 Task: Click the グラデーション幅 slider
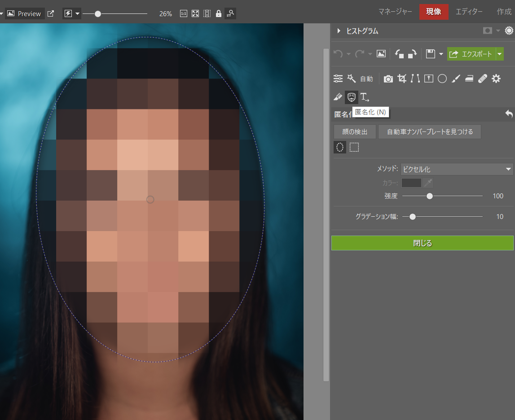click(x=442, y=217)
